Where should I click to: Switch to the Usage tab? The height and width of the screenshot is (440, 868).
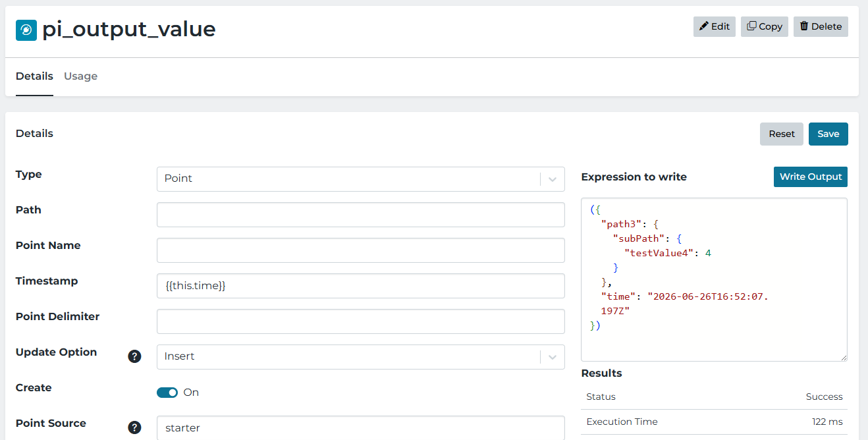(x=80, y=76)
